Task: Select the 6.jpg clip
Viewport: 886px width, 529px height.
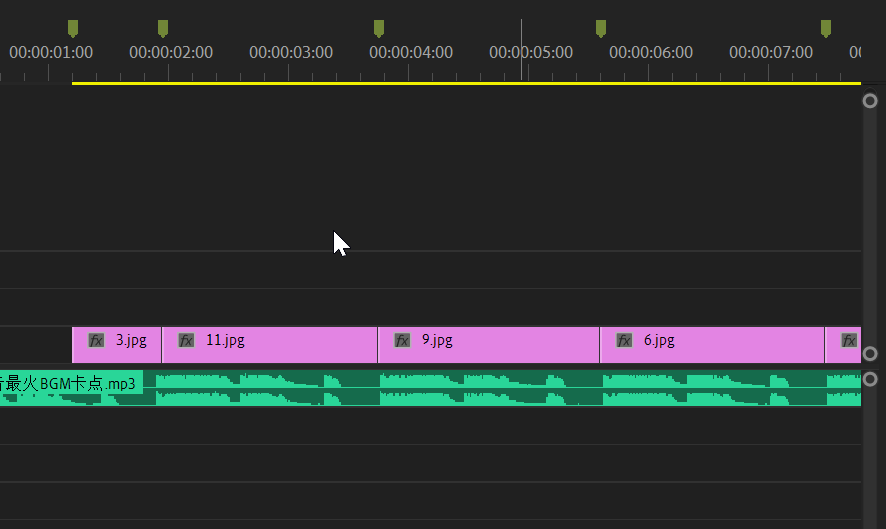Action: coord(712,345)
